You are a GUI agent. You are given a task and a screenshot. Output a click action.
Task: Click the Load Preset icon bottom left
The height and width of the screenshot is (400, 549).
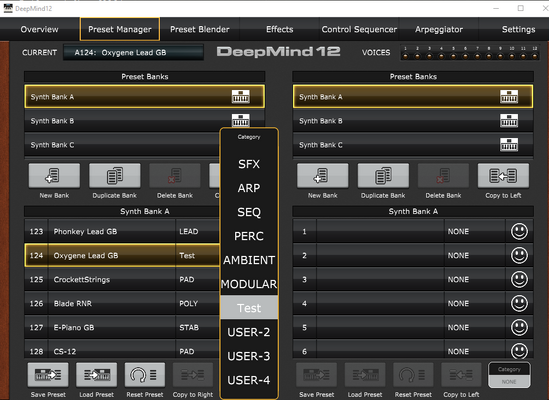pos(97,375)
